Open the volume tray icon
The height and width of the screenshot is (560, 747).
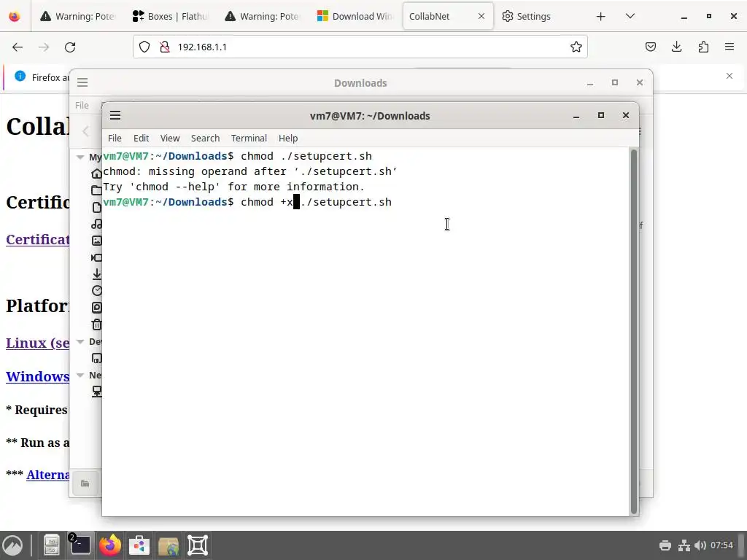coord(700,545)
